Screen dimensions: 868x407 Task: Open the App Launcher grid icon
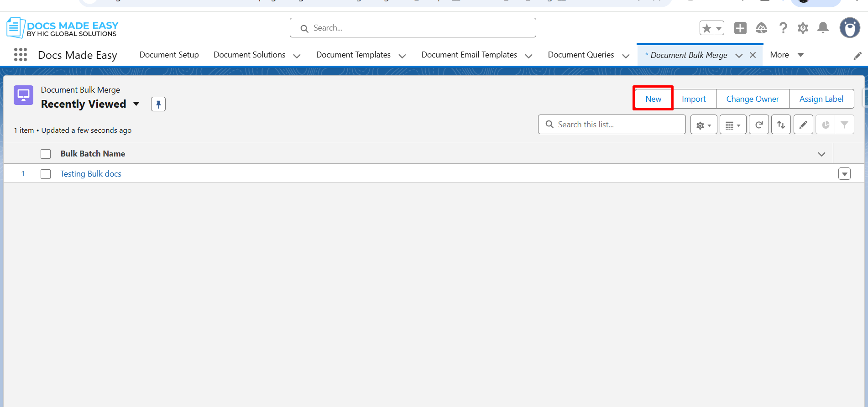pos(21,55)
